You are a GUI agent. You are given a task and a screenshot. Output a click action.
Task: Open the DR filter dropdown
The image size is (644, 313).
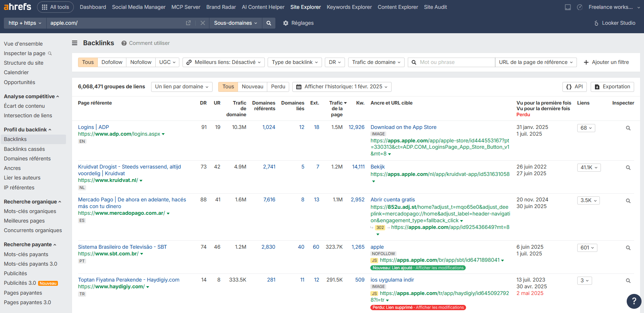pyautogui.click(x=335, y=62)
